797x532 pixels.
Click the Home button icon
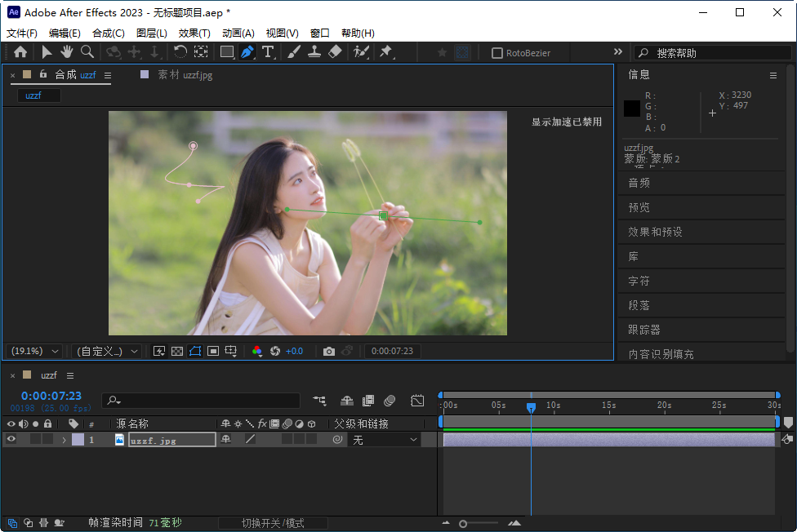pos(20,52)
